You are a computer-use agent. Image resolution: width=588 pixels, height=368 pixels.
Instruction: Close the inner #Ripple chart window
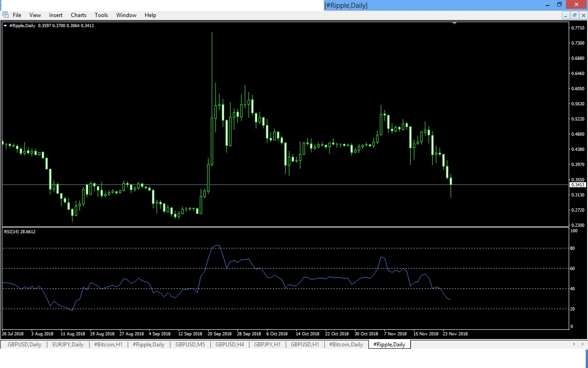(583, 15)
